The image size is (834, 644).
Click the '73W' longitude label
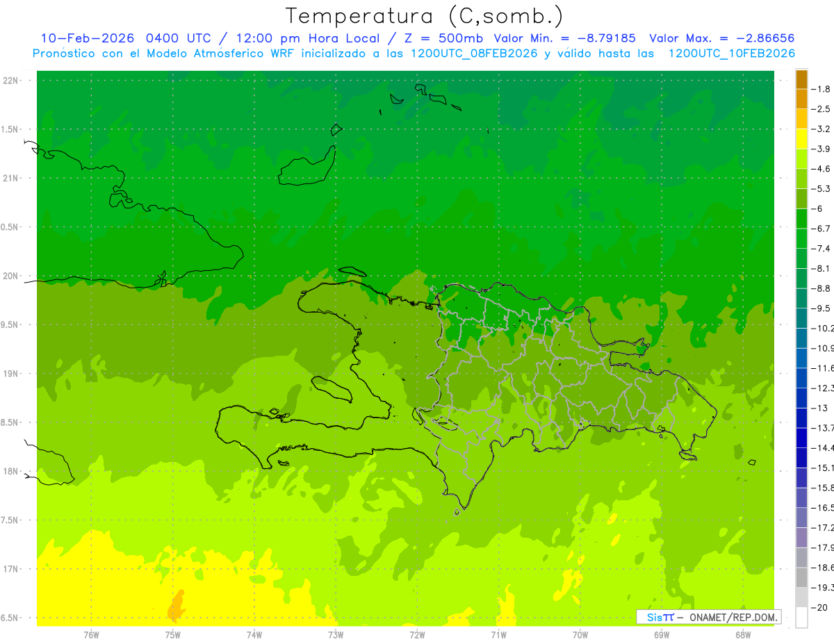pyautogui.click(x=336, y=634)
